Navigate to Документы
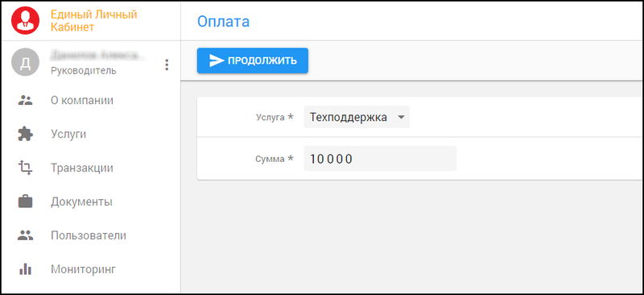644x295 pixels. (x=81, y=202)
